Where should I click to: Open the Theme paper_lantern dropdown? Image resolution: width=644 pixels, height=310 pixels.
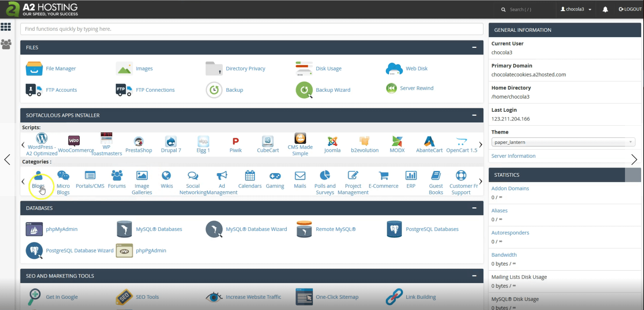coord(563,142)
